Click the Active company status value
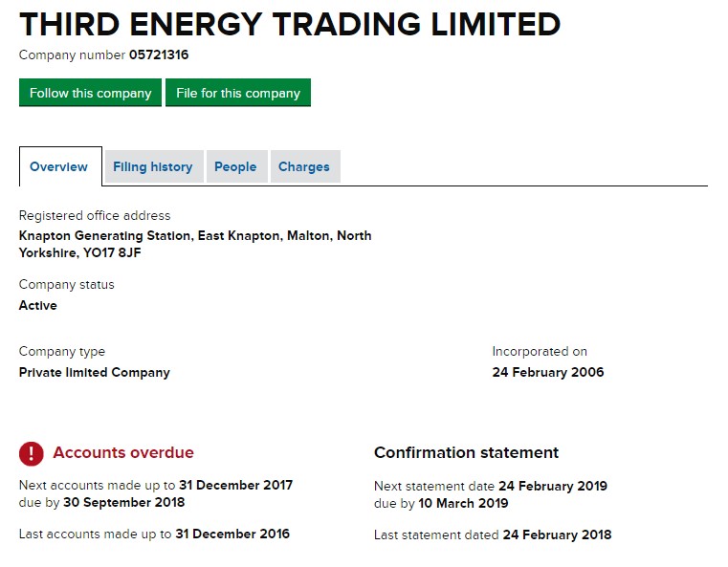Image resolution: width=728 pixels, height=567 pixels. click(x=38, y=306)
